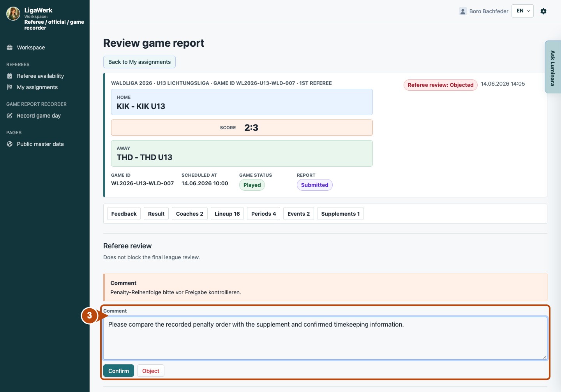Screen dimensions: 561x392
Task: Click the user avatar icon beside Boro Bachfeder
Action: pos(463,11)
